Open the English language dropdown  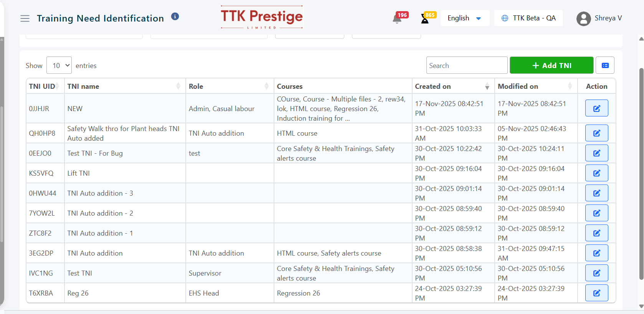pyautogui.click(x=464, y=18)
